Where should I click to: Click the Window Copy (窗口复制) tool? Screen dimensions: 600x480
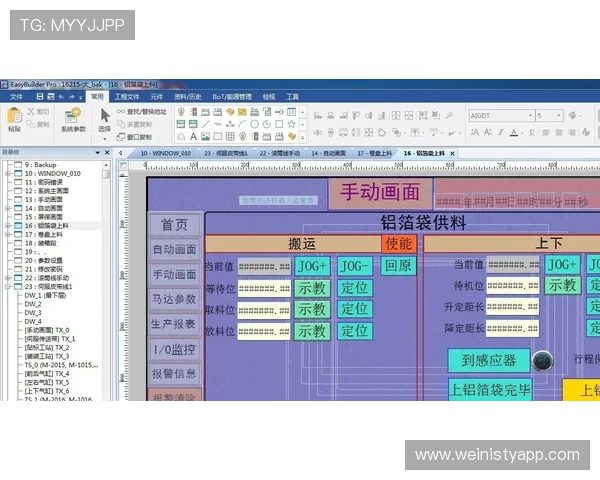click(134, 137)
